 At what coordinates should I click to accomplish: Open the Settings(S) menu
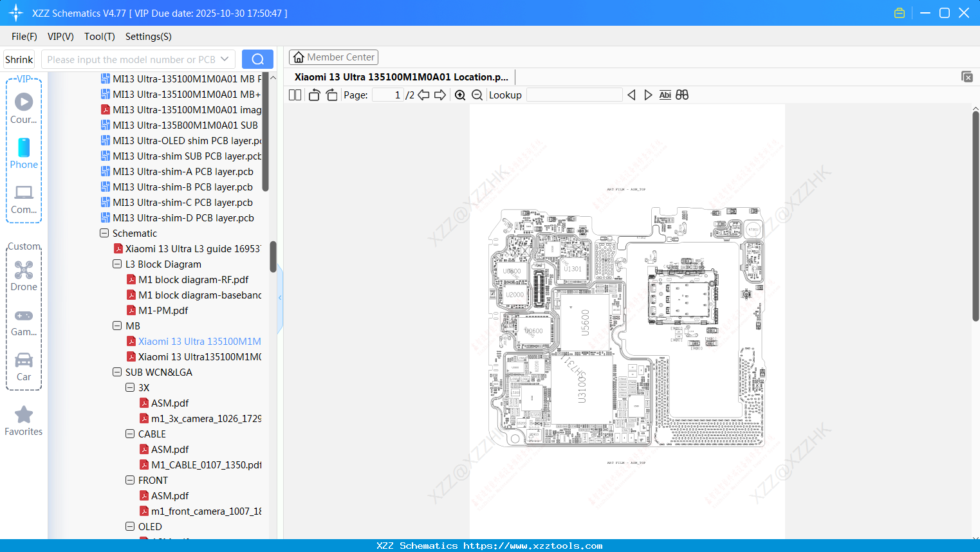click(x=148, y=37)
